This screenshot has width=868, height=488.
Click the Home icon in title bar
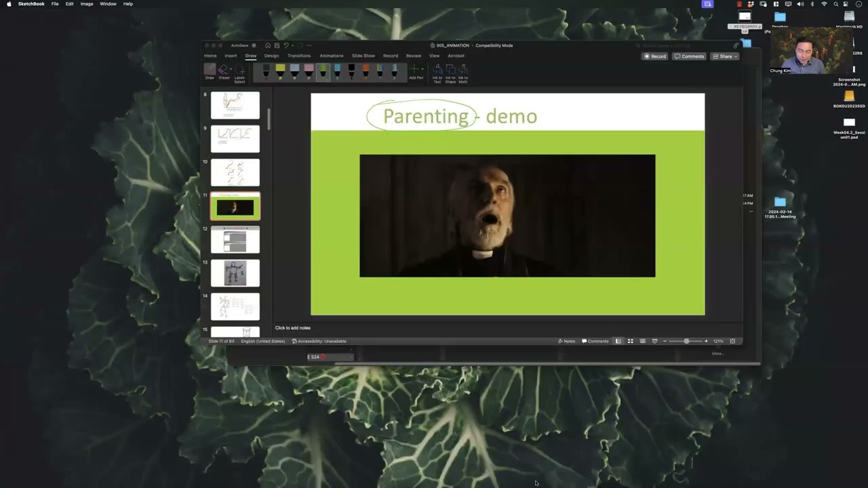click(x=268, y=45)
